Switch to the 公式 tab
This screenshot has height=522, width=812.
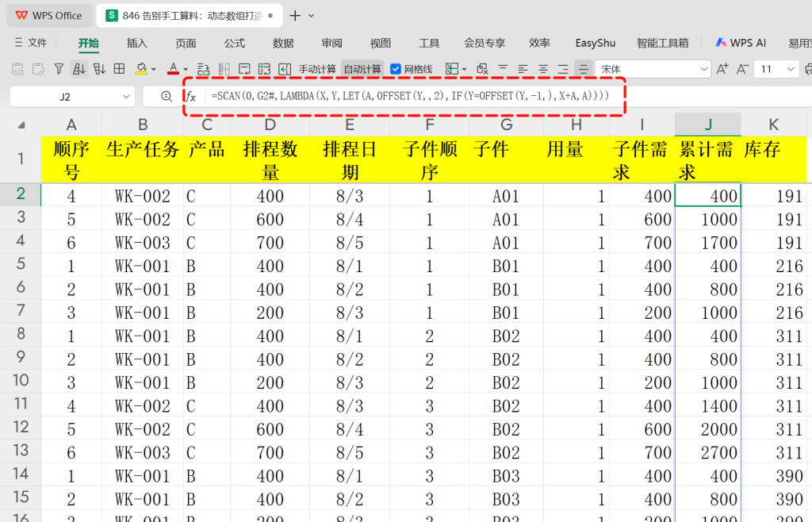tap(234, 43)
